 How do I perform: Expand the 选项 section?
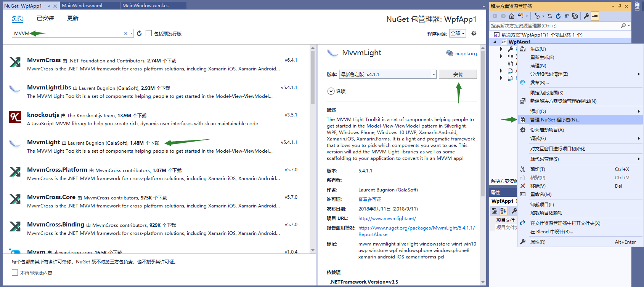331,91
